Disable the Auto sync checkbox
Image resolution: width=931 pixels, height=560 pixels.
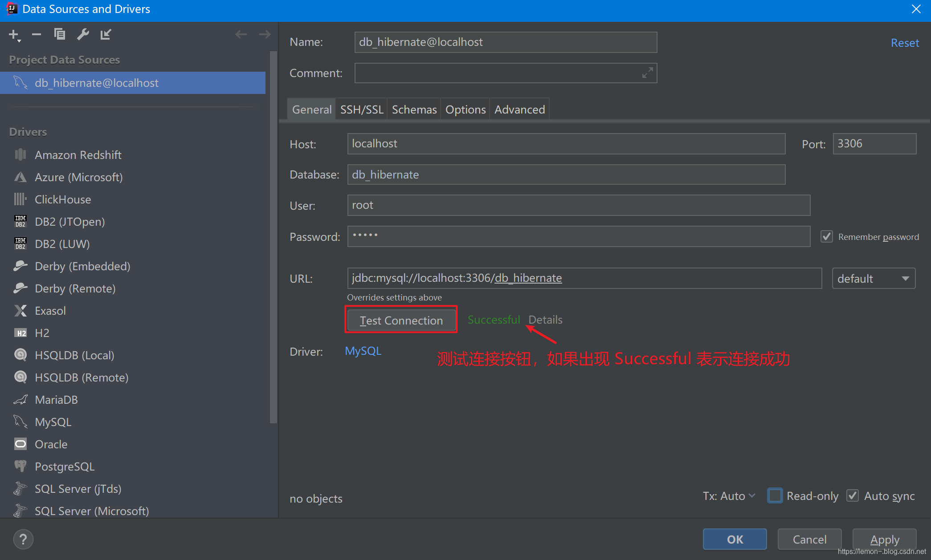(853, 495)
